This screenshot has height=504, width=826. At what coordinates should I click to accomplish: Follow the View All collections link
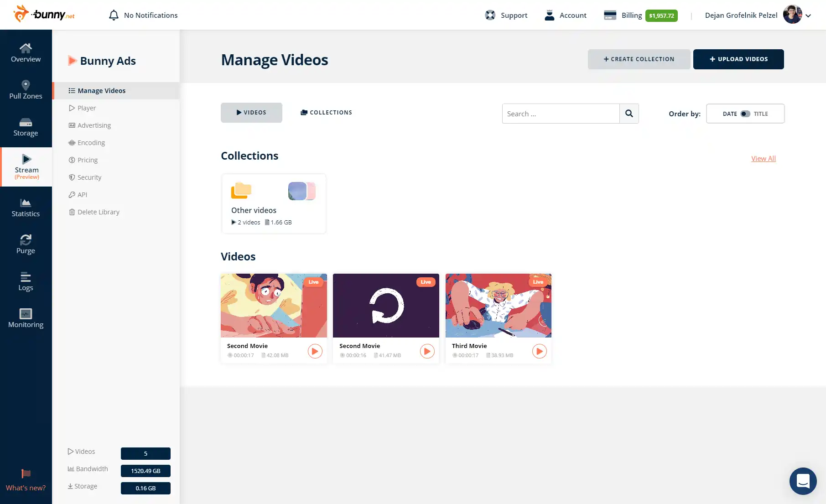[763, 159]
